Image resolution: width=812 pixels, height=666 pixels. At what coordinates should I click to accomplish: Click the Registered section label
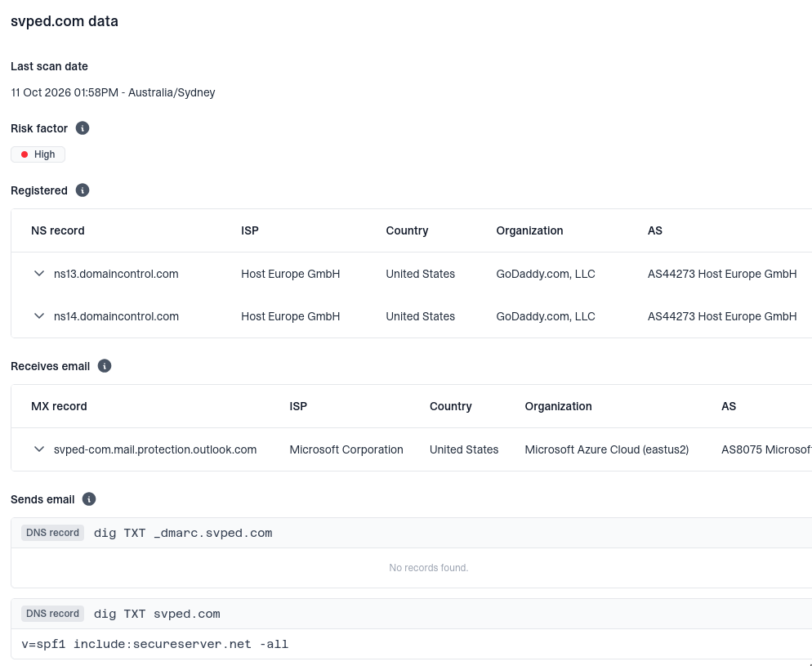tap(39, 190)
